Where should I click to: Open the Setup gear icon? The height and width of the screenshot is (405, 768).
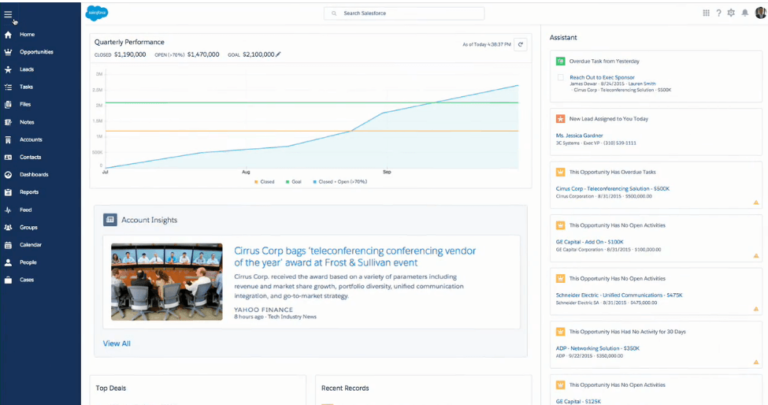(731, 13)
